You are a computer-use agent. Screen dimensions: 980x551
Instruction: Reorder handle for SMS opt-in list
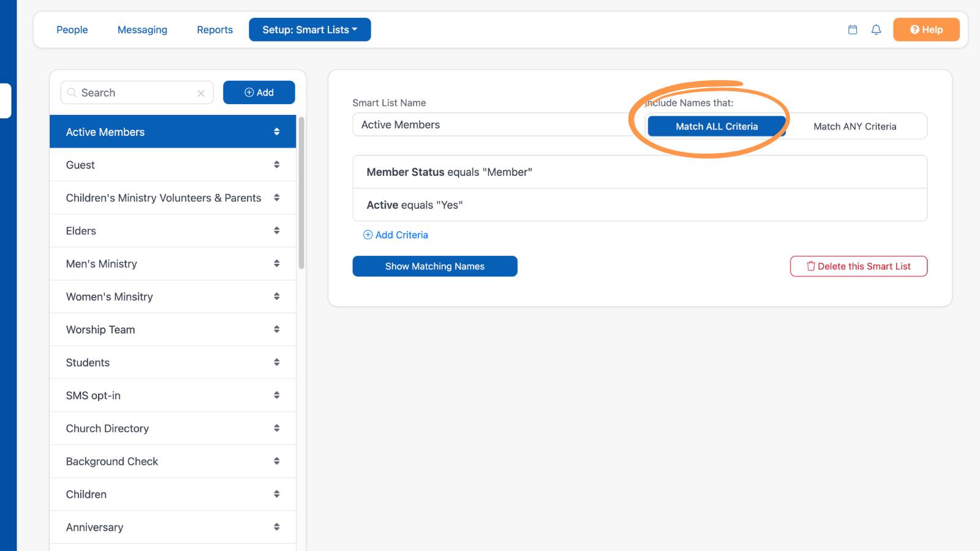pos(277,395)
